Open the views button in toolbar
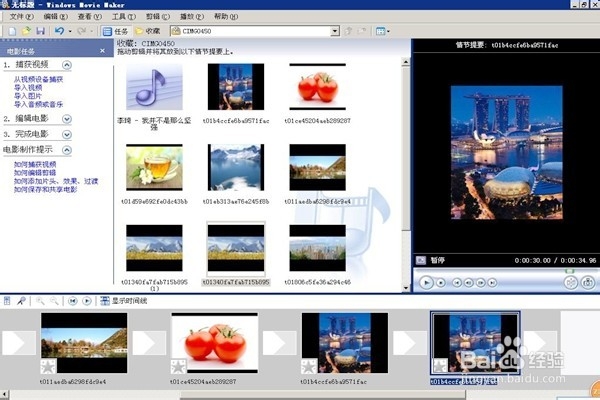 tap(382, 31)
